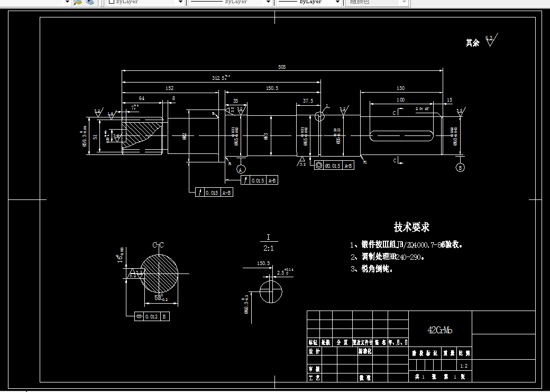Click the 技术要求 heading text
This screenshot has height=392, width=550.
coord(411,227)
